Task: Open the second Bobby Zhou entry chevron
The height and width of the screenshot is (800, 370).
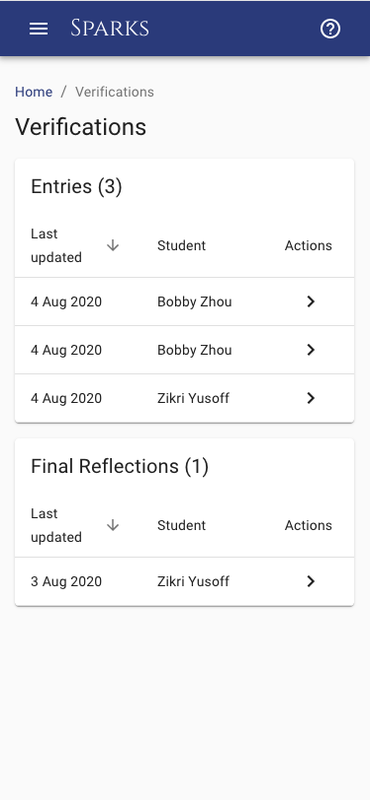Action: [x=310, y=350]
